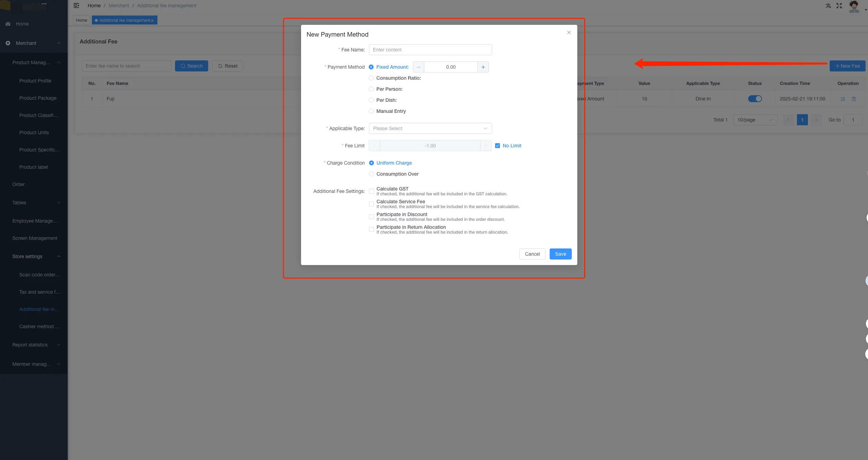Collapse the Store settings submenu

click(34, 256)
